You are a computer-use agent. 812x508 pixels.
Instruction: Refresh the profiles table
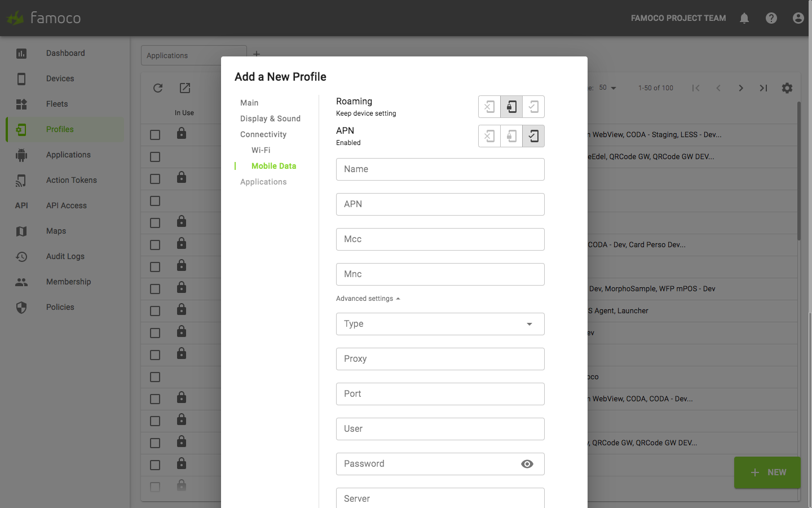[x=158, y=88]
